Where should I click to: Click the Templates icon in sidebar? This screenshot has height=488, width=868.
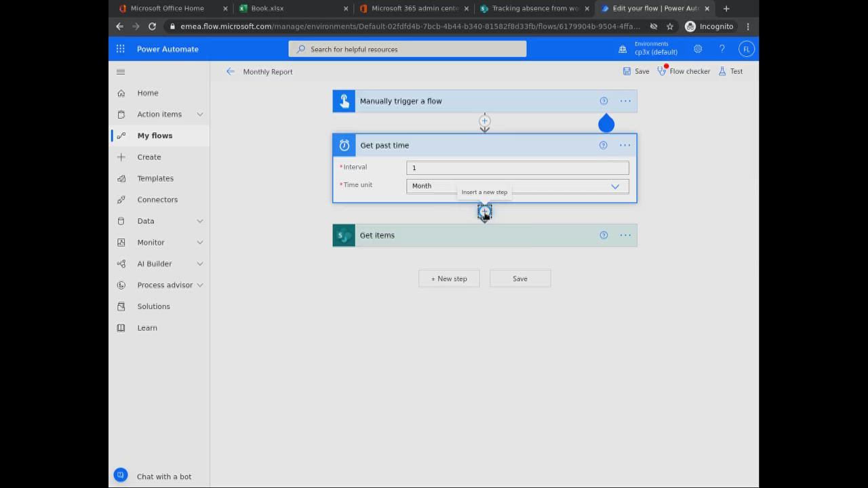(121, 178)
